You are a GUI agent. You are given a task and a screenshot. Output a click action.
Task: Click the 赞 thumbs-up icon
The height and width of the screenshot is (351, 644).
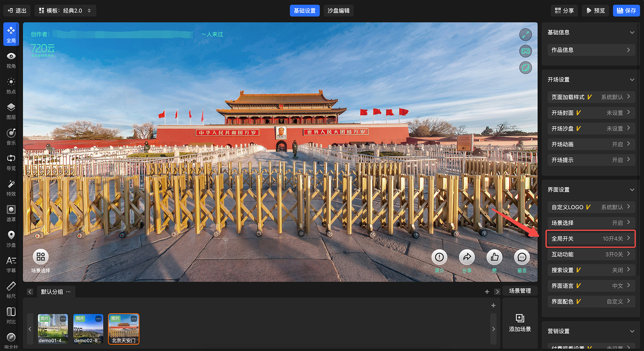494,257
